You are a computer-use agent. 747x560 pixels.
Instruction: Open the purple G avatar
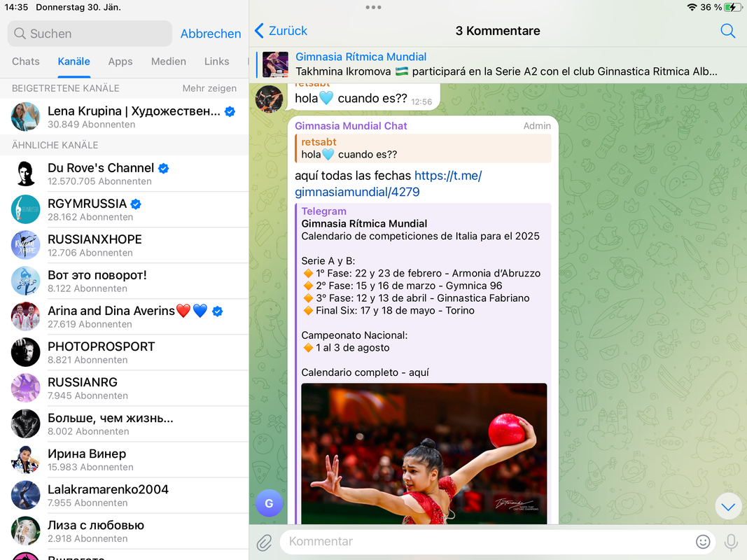269,503
